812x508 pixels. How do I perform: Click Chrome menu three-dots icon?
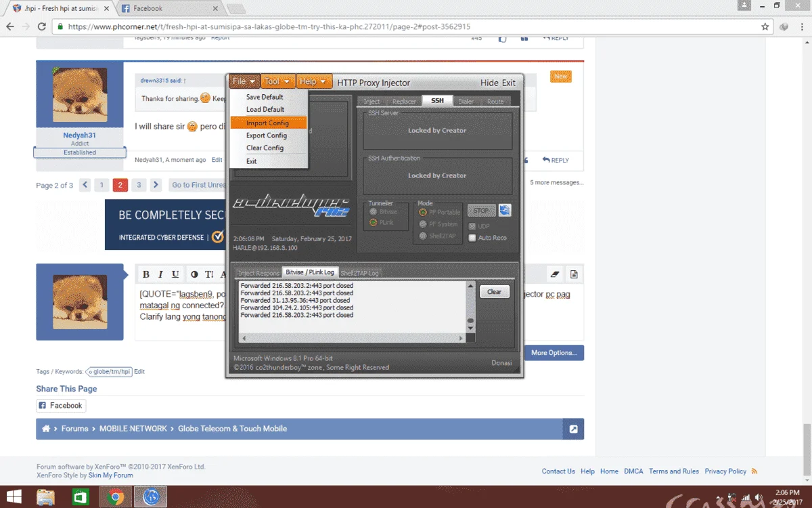[x=801, y=27]
